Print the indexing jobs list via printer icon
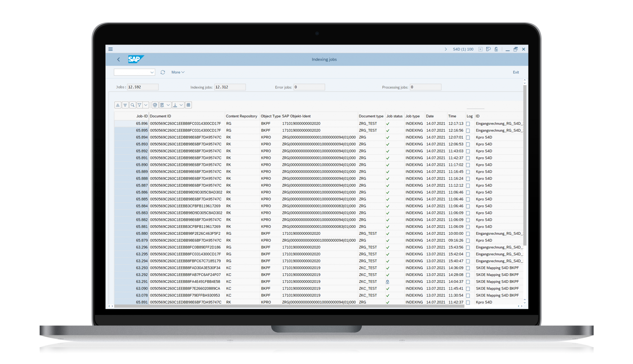 155,105
